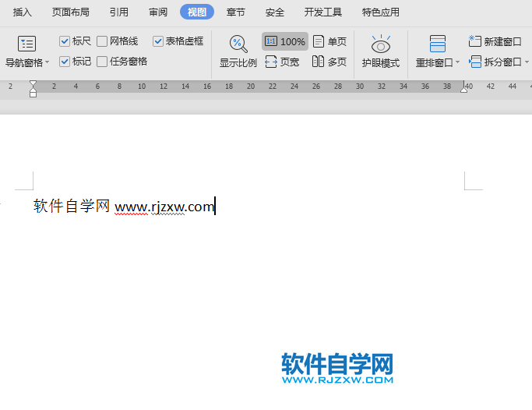Viewport: 532px width, 410px height.
Task: Select Single Page (单页) layout
Action: point(329,41)
